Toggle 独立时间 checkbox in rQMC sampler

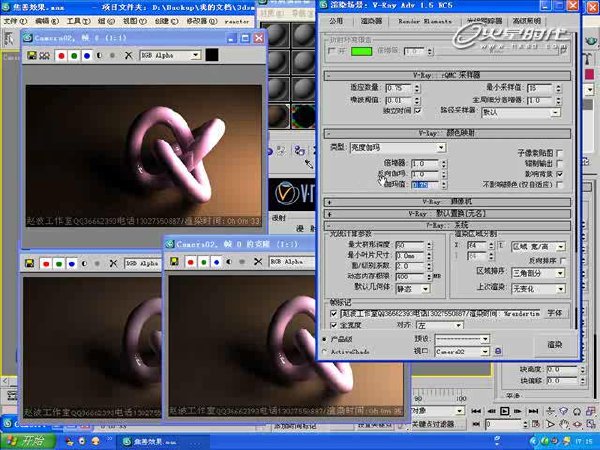pos(418,111)
